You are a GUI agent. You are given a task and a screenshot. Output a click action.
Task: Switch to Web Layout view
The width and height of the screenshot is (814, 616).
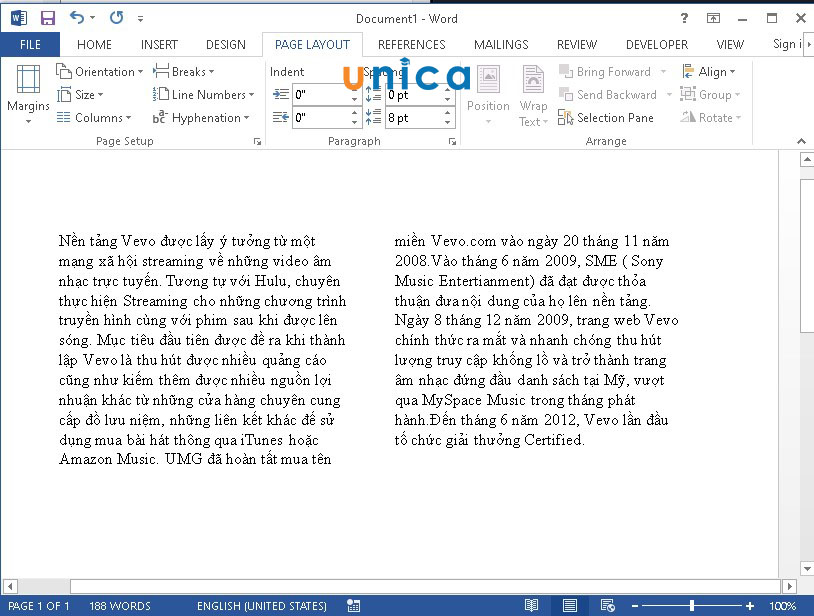pyautogui.click(x=607, y=606)
